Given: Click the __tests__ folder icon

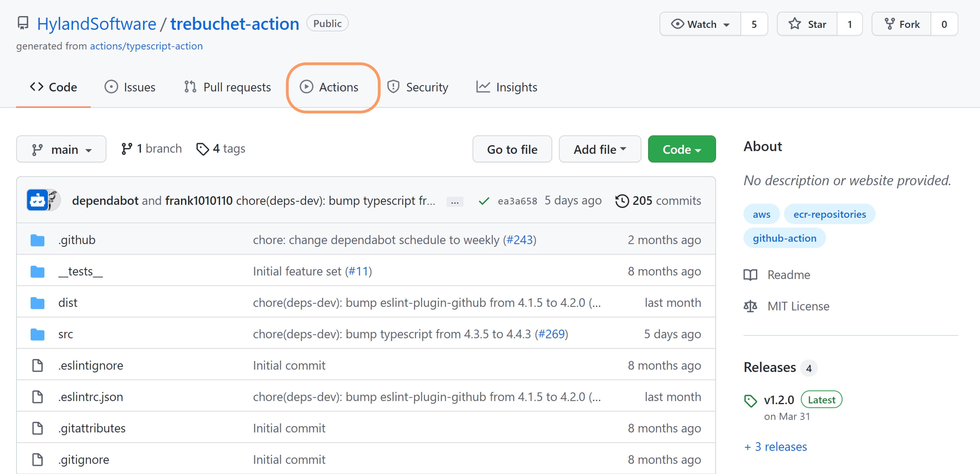Looking at the screenshot, I should [37, 271].
